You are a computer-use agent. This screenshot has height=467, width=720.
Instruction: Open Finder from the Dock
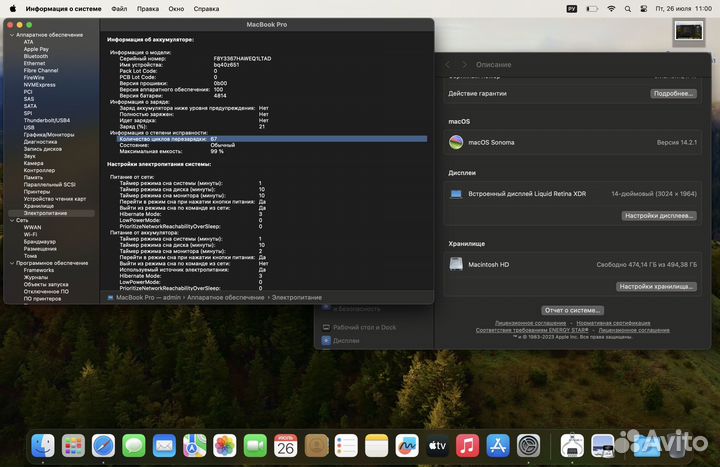pos(43,445)
